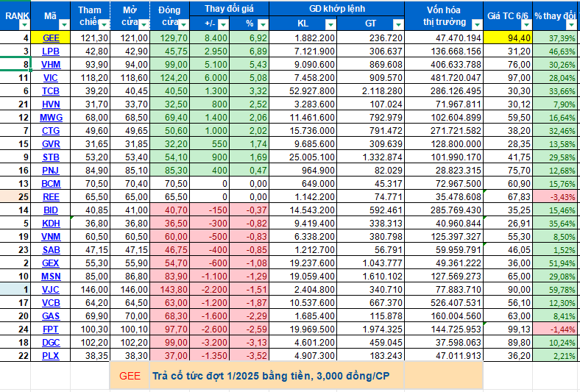Select PLX percent change -3,52

pos(250,356)
